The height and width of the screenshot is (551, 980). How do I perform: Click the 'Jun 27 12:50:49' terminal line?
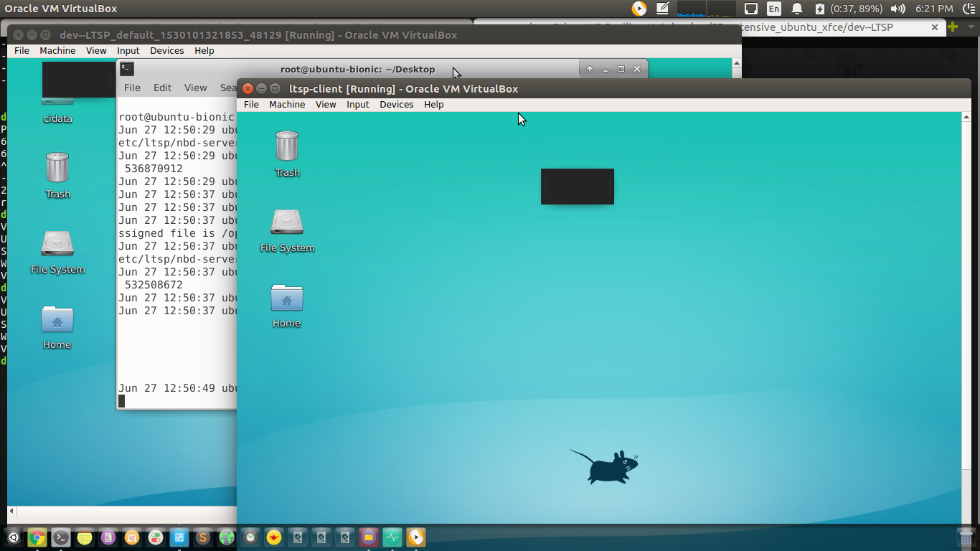(x=177, y=388)
